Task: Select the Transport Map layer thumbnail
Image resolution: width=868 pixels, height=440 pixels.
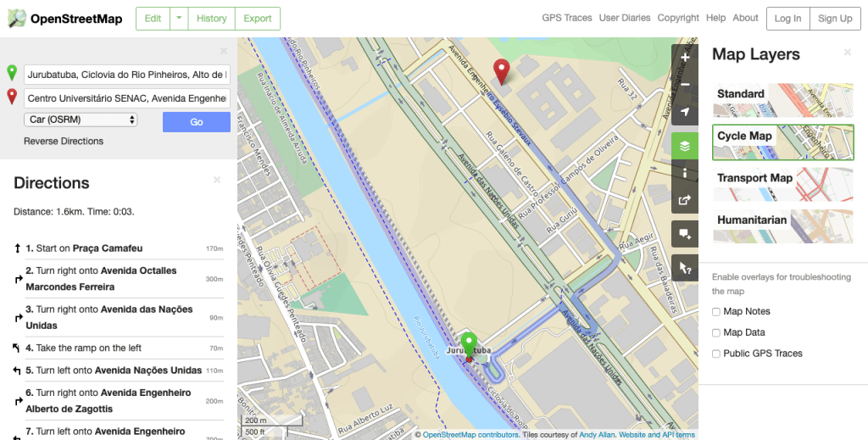Action: point(782,184)
